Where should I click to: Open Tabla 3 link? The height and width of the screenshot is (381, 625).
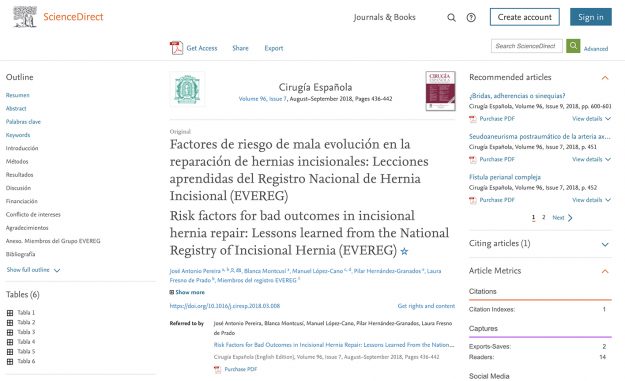click(x=26, y=332)
